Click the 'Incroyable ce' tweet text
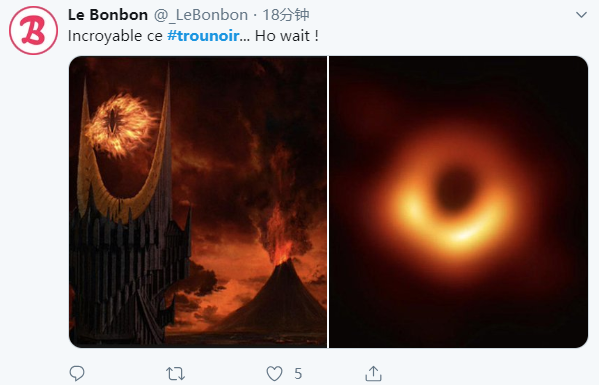Viewport: 599px width, 385px height. tap(115, 36)
